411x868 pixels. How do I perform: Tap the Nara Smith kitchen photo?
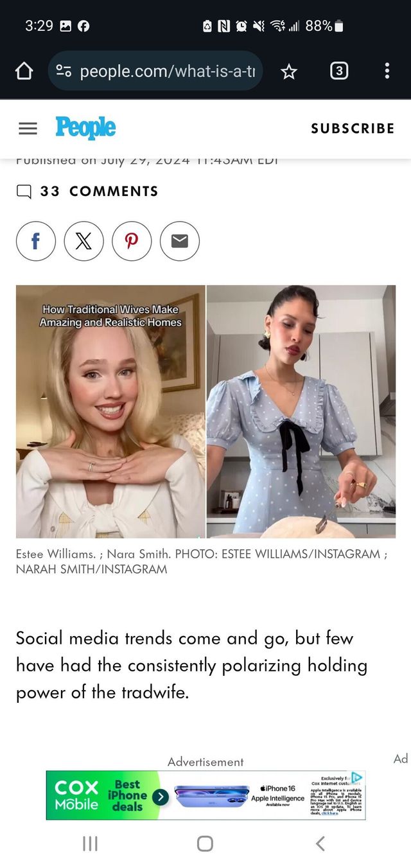tap(301, 411)
